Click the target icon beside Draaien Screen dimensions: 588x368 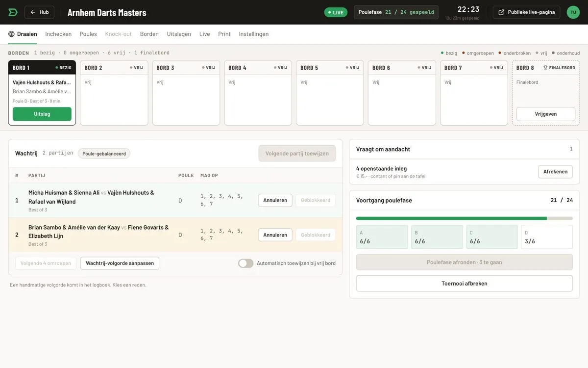[x=11, y=34]
